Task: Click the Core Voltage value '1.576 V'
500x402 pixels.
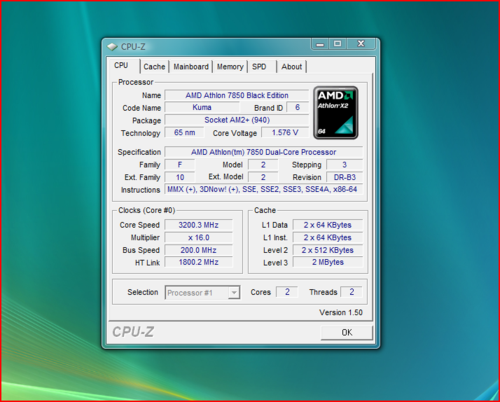Action: pos(285,133)
